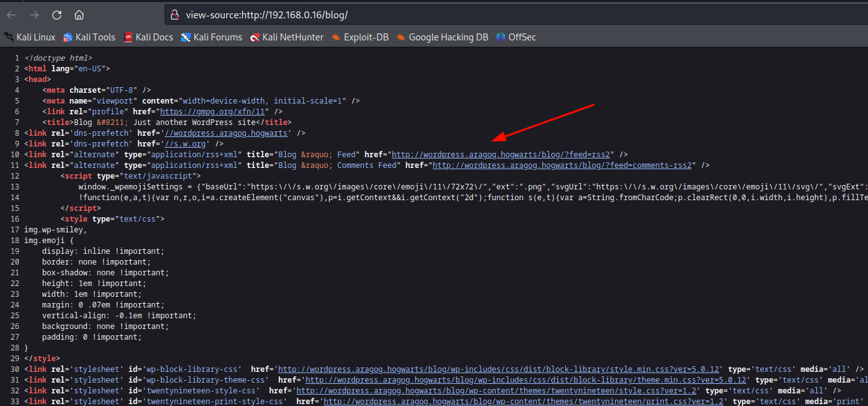
Task: Open Kali NetHunter bookmark
Action: click(286, 37)
